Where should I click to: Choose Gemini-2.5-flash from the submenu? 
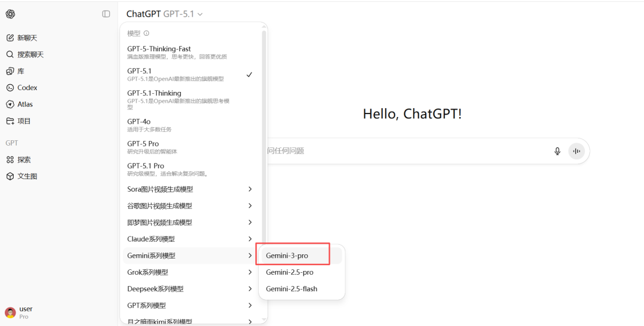(302, 288)
